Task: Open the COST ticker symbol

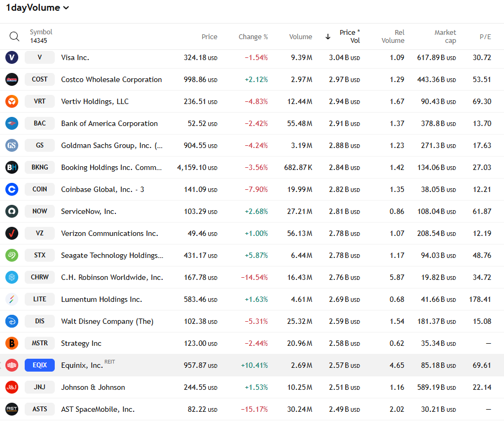Action: [x=40, y=79]
